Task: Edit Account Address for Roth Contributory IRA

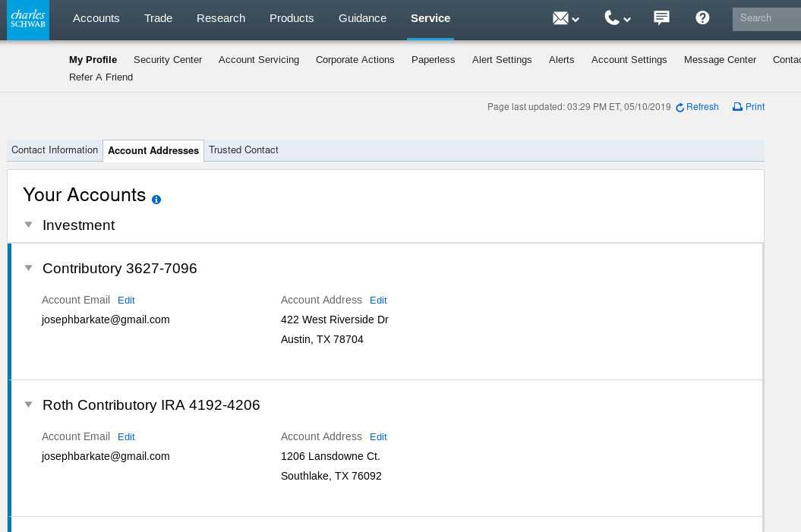Action: 378,437
